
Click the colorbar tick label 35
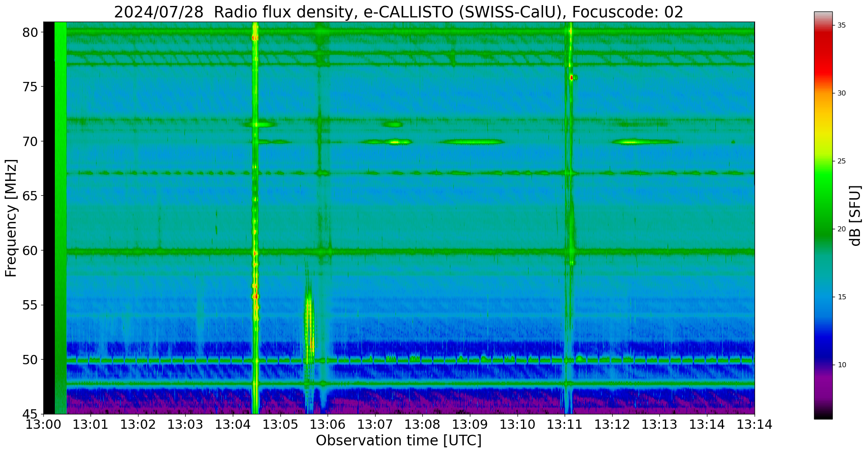click(x=842, y=25)
